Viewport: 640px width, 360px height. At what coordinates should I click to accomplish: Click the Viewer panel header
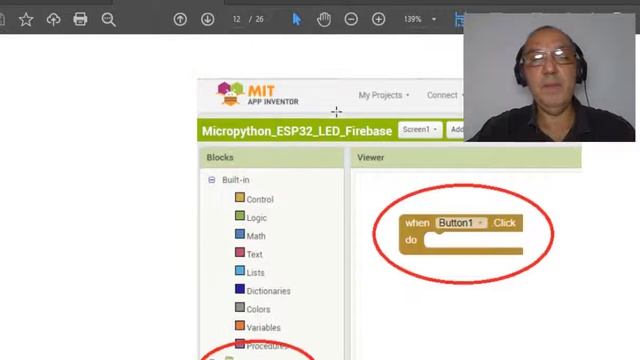pyautogui.click(x=466, y=158)
